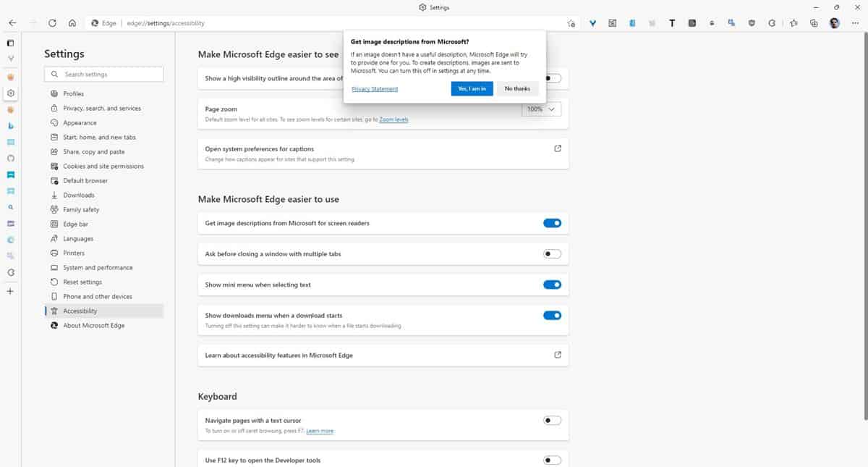The image size is (868, 467).
Task: Disable image descriptions for screen readers
Action: [552, 223]
